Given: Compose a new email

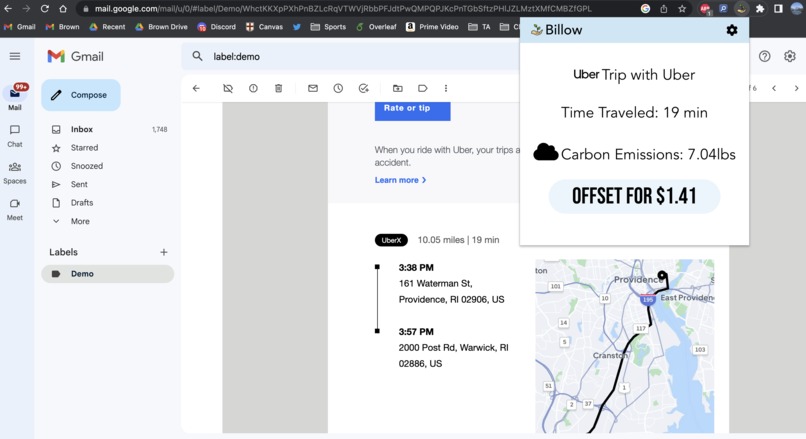Looking at the screenshot, I should point(81,95).
